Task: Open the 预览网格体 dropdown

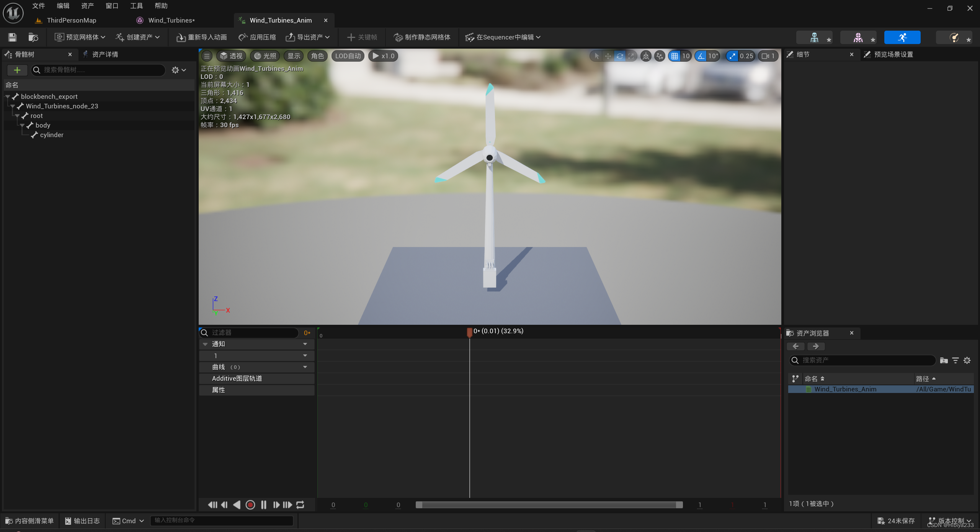Action: [x=80, y=37]
